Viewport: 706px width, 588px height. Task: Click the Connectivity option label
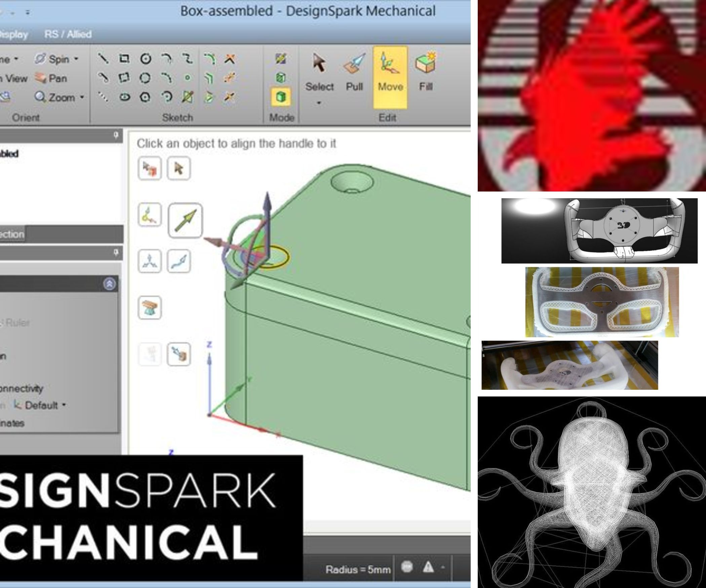tap(22, 388)
